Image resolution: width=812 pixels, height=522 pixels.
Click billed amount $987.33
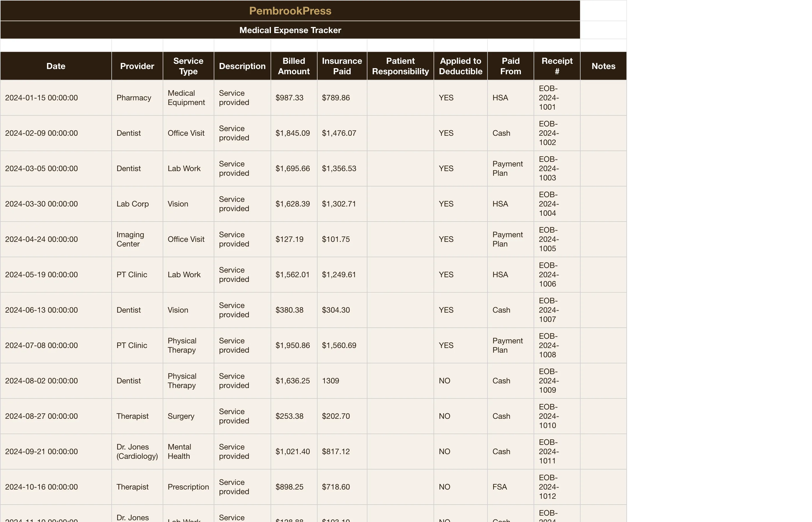pos(294,98)
